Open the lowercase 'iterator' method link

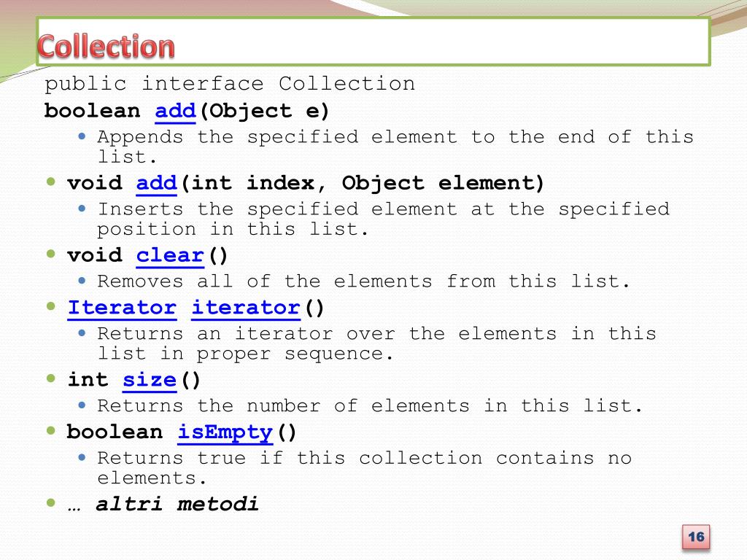(x=246, y=308)
